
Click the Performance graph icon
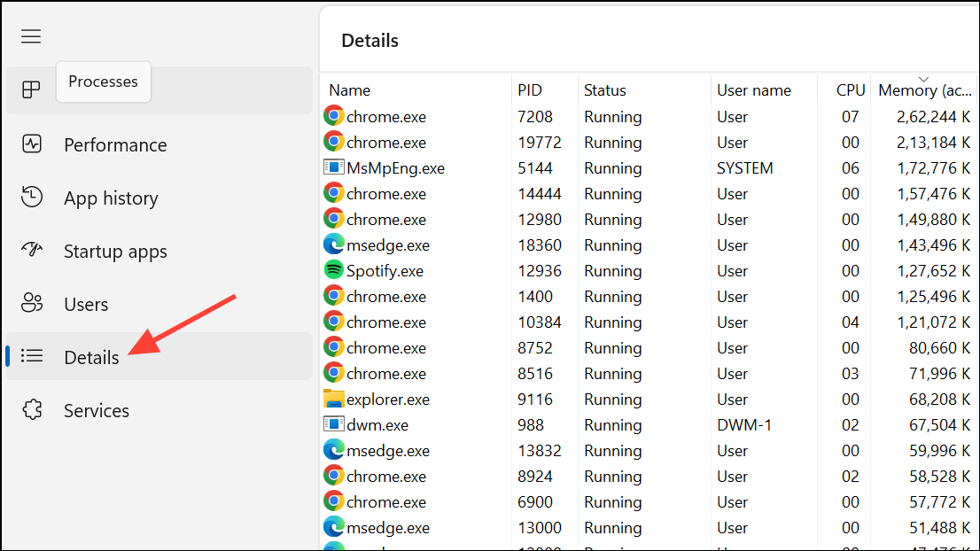point(32,144)
